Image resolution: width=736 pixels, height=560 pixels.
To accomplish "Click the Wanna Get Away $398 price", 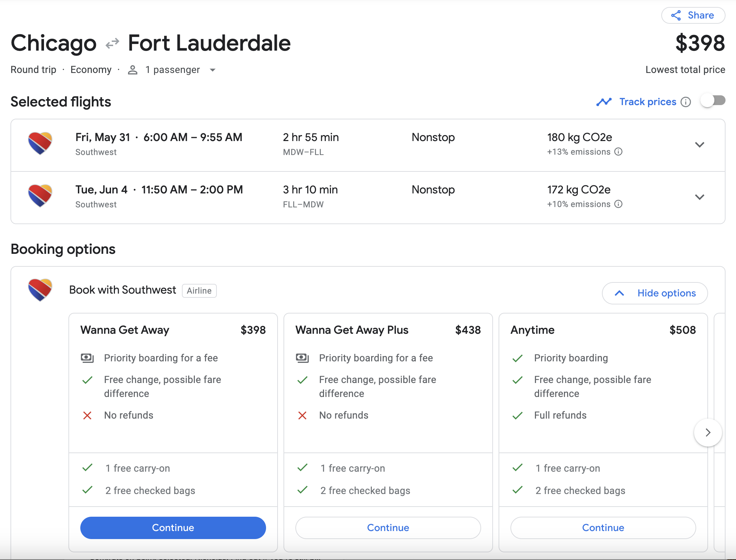I will tap(253, 330).
